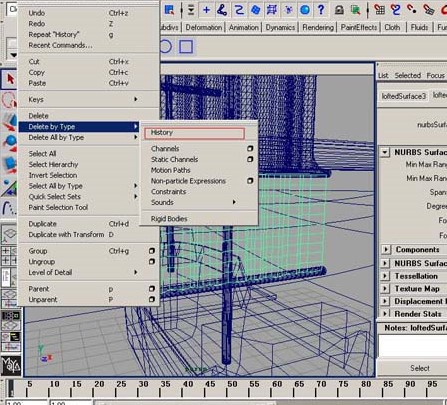Open the Focus menu in Attribute Editor

435,76
